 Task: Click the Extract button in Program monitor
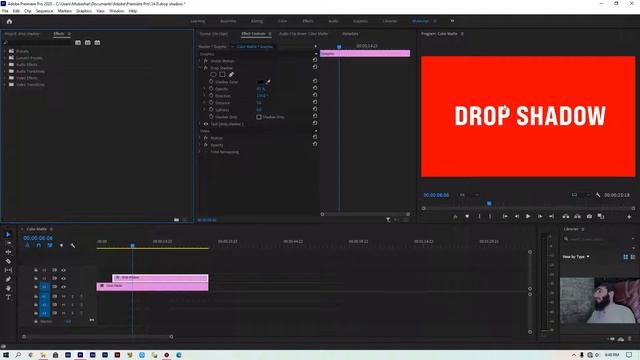[578, 216]
